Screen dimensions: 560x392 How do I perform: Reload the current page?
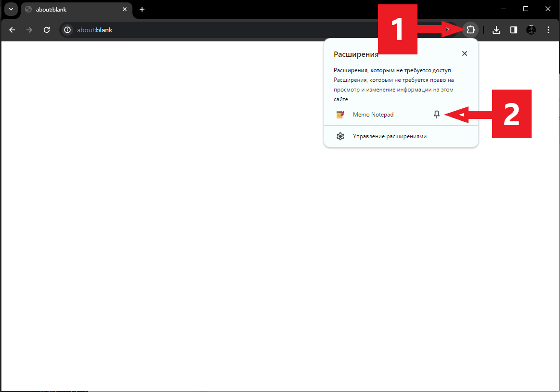point(47,30)
